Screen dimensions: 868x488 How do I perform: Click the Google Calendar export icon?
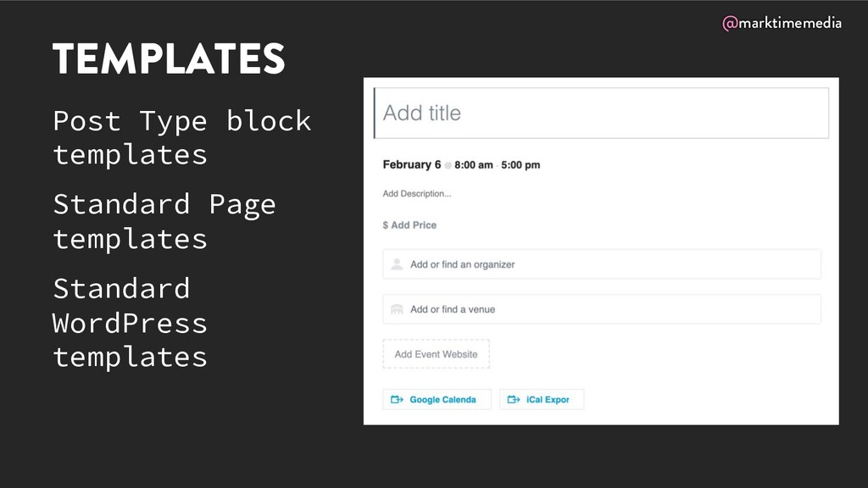pyautogui.click(x=397, y=400)
